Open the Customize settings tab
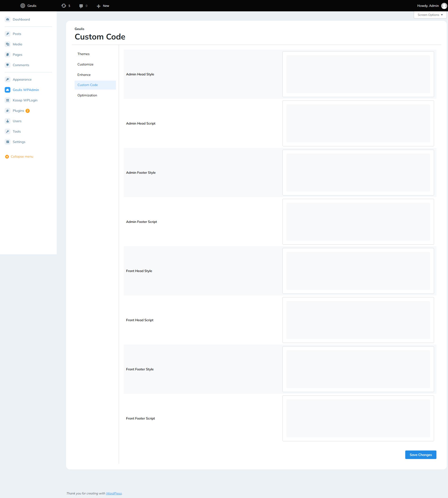The image size is (448, 498). [95, 64]
